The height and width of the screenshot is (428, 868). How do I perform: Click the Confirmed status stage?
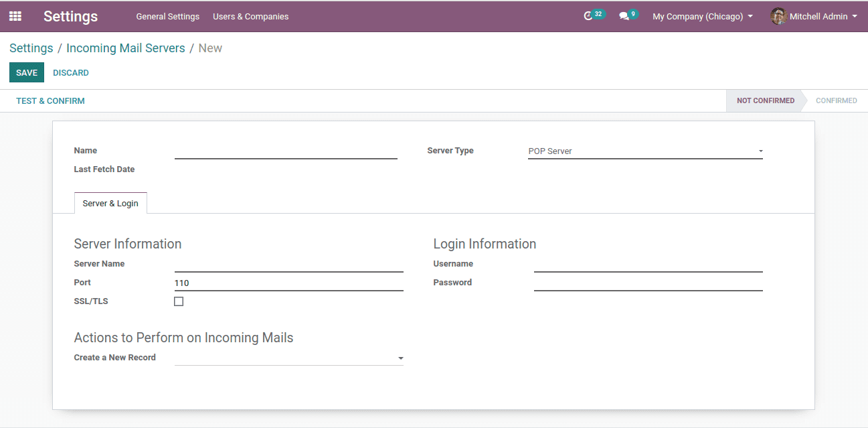tap(836, 100)
